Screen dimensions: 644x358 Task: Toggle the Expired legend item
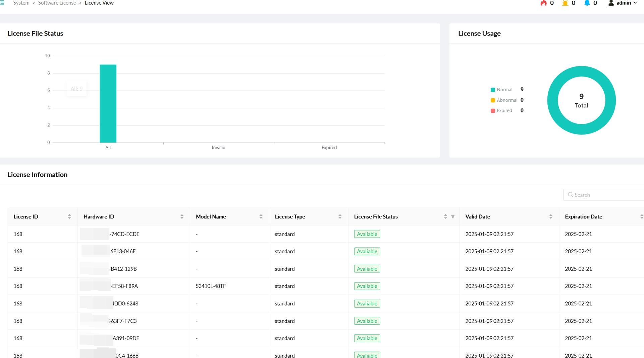(x=501, y=110)
